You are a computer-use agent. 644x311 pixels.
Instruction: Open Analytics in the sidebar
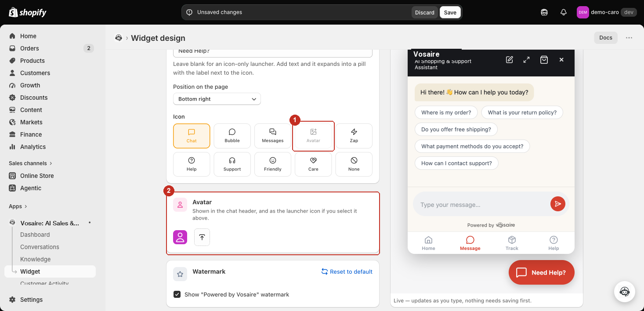pos(50,147)
